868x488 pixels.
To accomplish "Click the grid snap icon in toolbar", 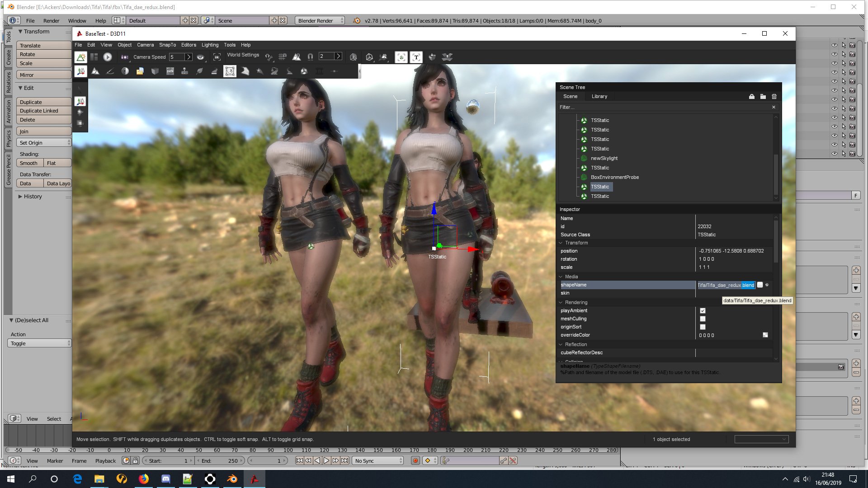I will click(283, 57).
